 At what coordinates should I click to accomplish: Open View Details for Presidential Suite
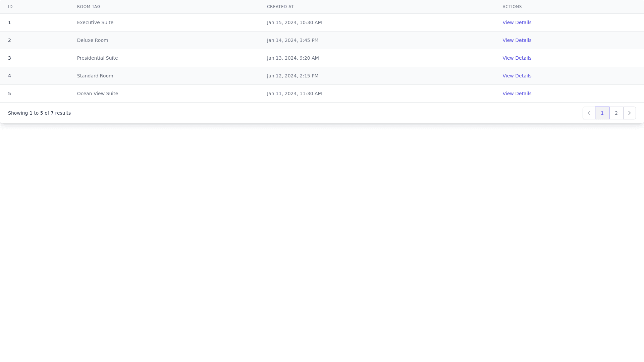[x=517, y=58]
